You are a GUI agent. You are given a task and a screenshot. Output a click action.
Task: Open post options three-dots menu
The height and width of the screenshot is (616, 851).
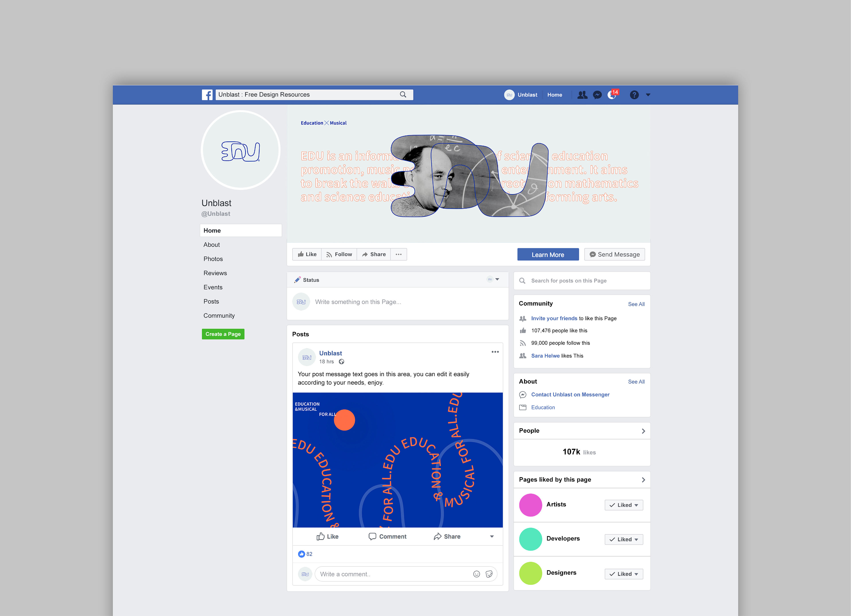tap(495, 352)
